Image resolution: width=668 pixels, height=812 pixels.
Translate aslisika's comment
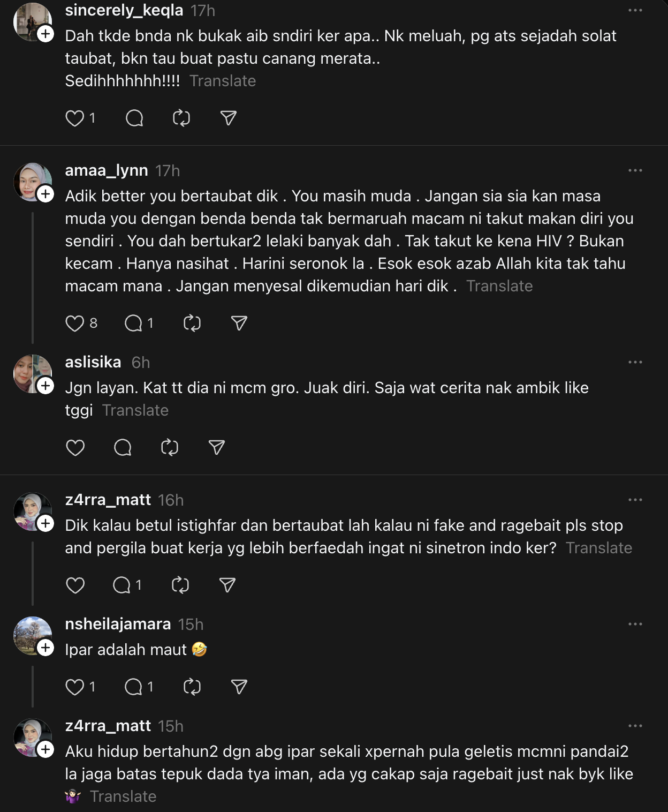pos(135,410)
